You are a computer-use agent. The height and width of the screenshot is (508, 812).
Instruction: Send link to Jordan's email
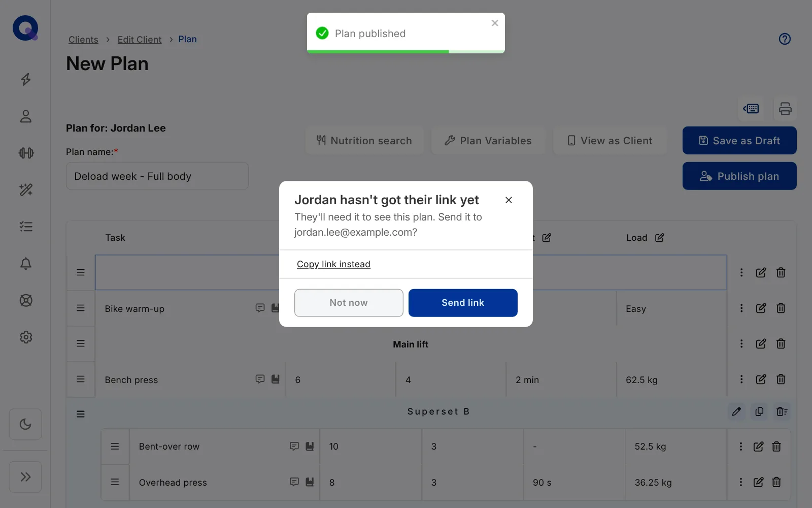[463, 303]
